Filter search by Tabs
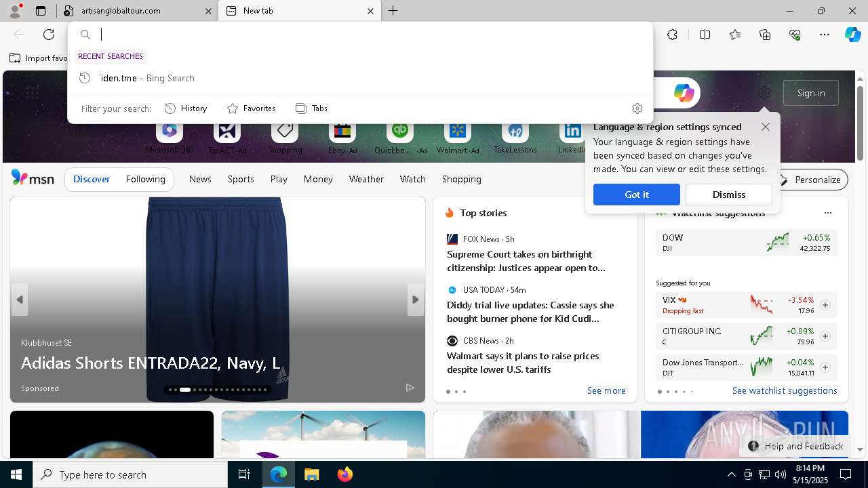Image resolution: width=868 pixels, height=488 pixels. [x=311, y=108]
